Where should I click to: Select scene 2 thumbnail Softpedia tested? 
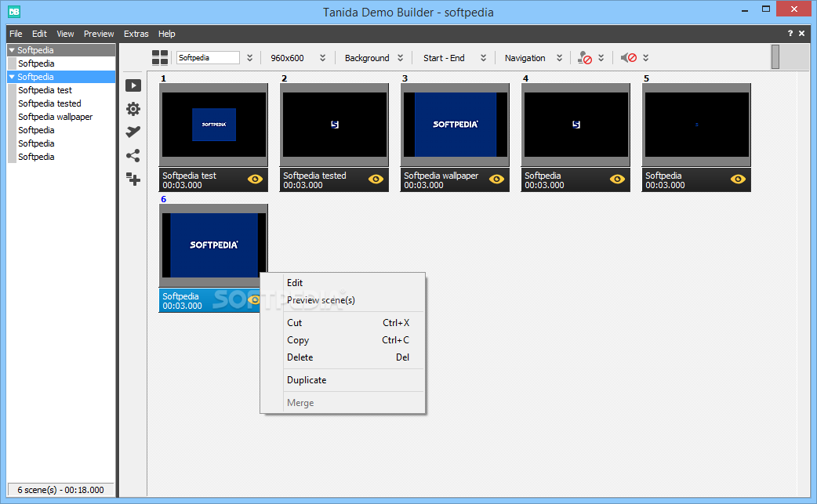335,125
